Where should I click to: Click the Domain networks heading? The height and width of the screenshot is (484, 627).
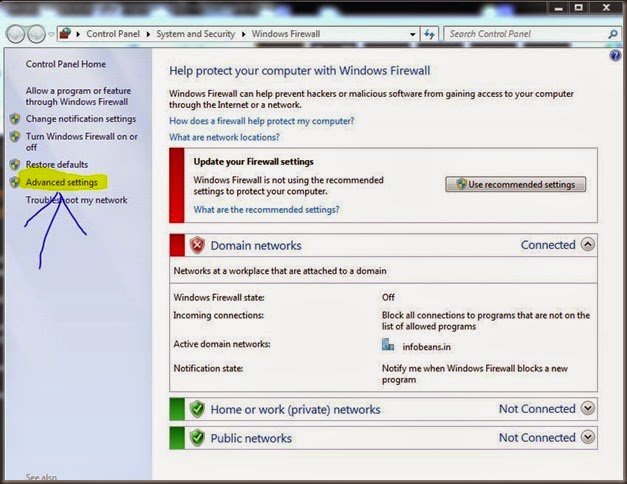256,246
